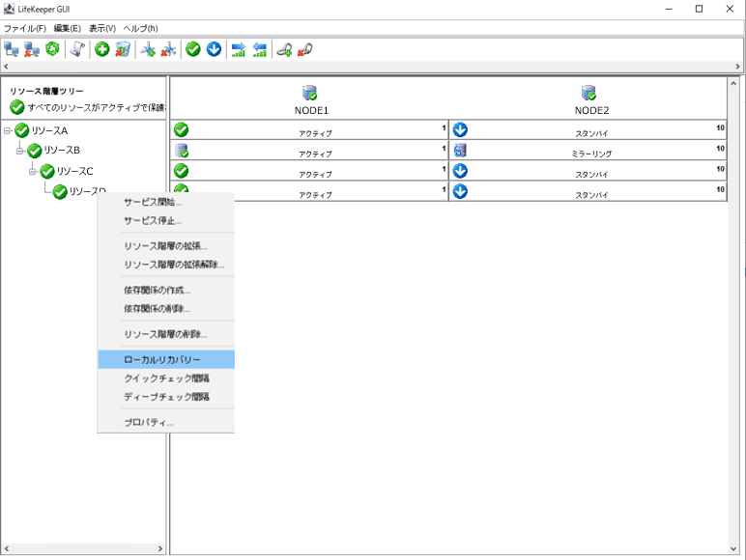
Task: Click tree panel horizontal scroll right arrow
Action: (x=160, y=548)
